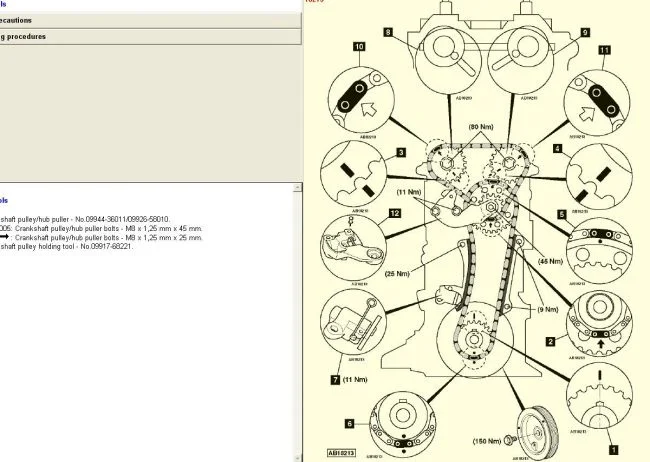Viewport: 650px width, 462px height.
Task: Click the M8 x 1,25 mm x 45 mm line
Action: point(100,228)
